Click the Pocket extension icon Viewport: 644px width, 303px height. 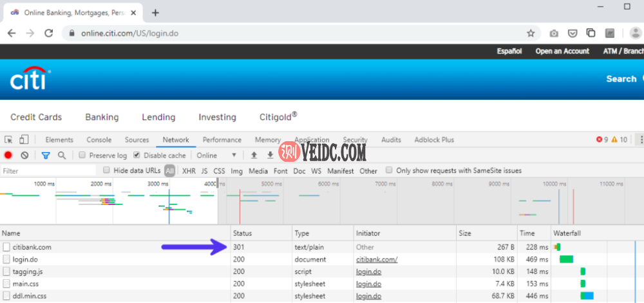point(573,34)
